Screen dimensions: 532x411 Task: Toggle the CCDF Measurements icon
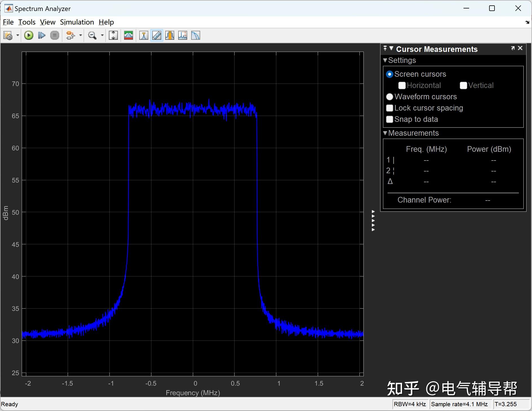click(x=196, y=36)
